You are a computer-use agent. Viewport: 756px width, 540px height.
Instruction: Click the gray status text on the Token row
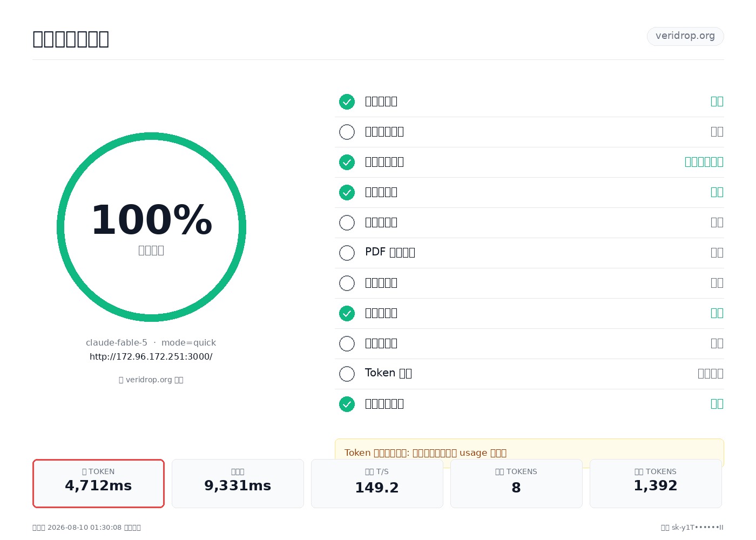pos(710,373)
